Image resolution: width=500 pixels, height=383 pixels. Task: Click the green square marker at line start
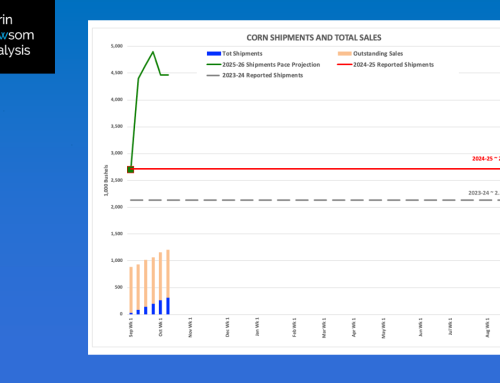[x=131, y=169]
